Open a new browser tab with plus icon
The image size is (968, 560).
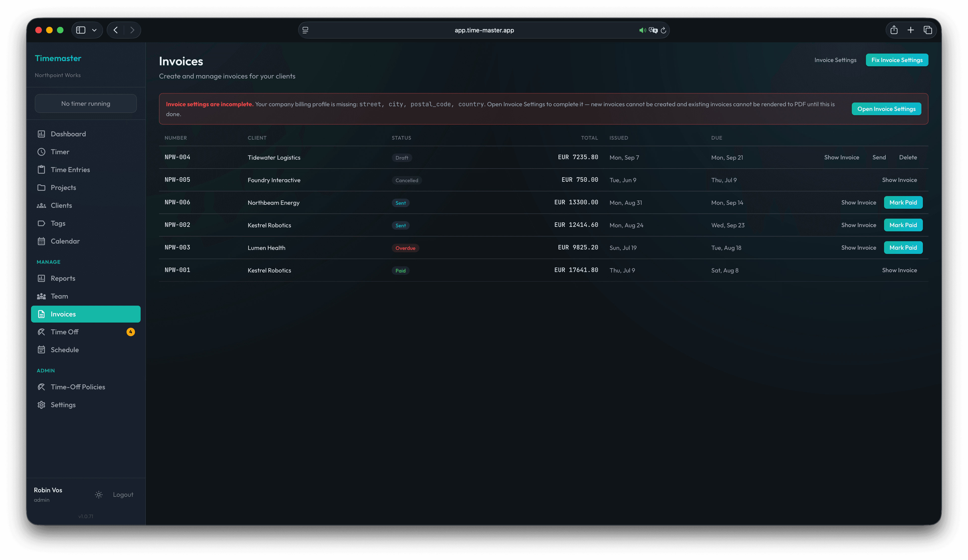pyautogui.click(x=910, y=30)
